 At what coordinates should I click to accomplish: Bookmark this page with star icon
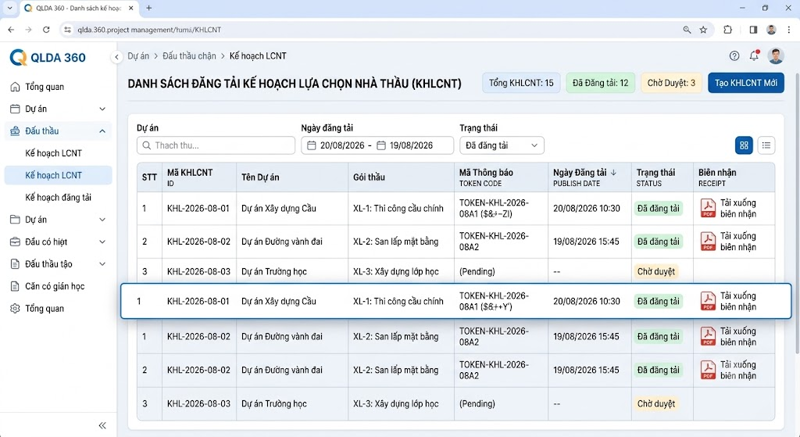(704, 30)
